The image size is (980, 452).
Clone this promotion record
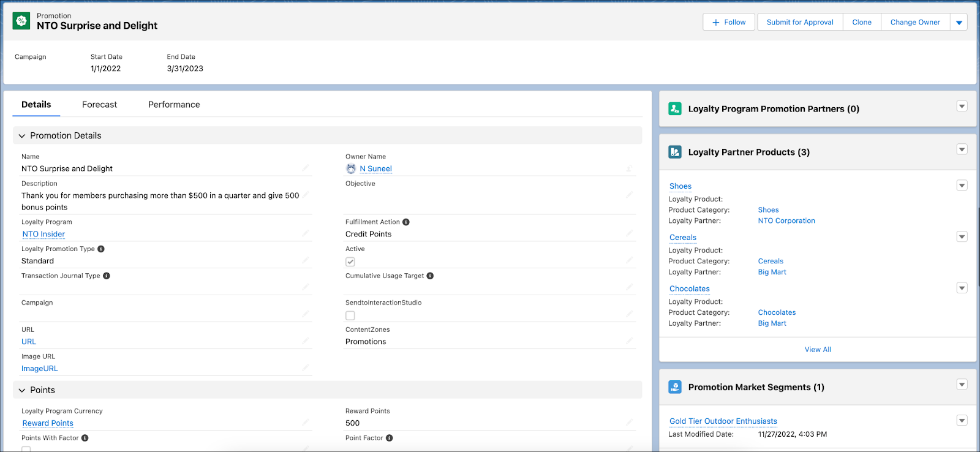pos(862,22)
